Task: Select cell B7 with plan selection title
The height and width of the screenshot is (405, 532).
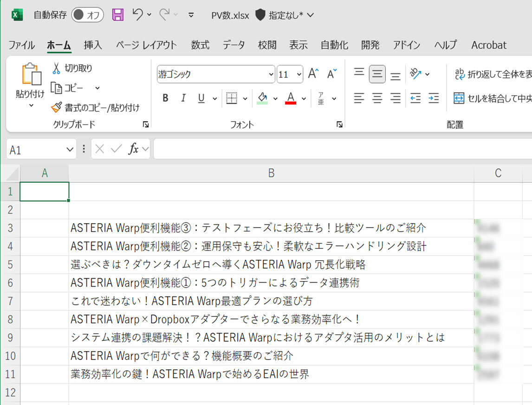Action: (271, 301)
